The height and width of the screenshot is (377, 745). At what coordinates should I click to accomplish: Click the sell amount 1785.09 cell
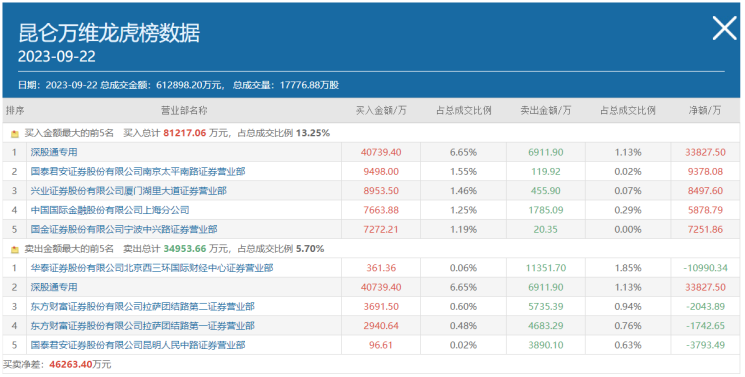coord(545,210)
